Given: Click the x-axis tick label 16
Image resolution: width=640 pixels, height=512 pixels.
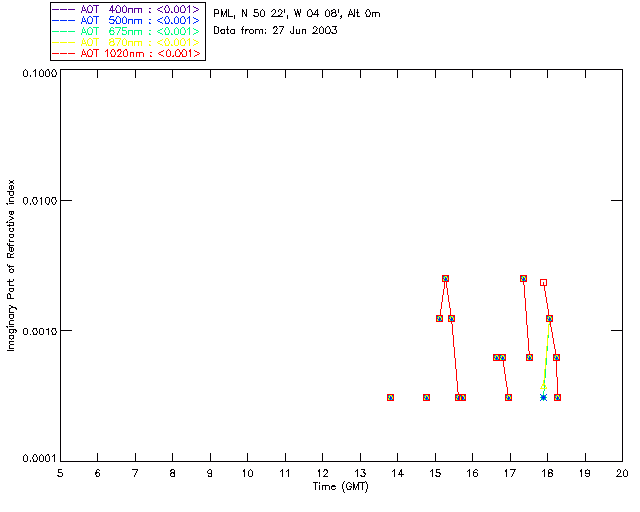Looking at the screenshot, I should coord(473,474).
